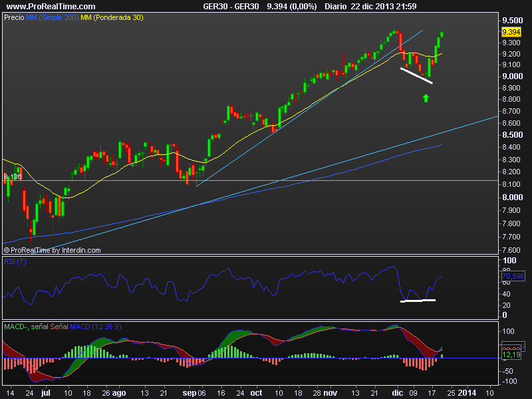The image size is (532, 399).
Task: Click the red Señal legend label
Action: 59,327
